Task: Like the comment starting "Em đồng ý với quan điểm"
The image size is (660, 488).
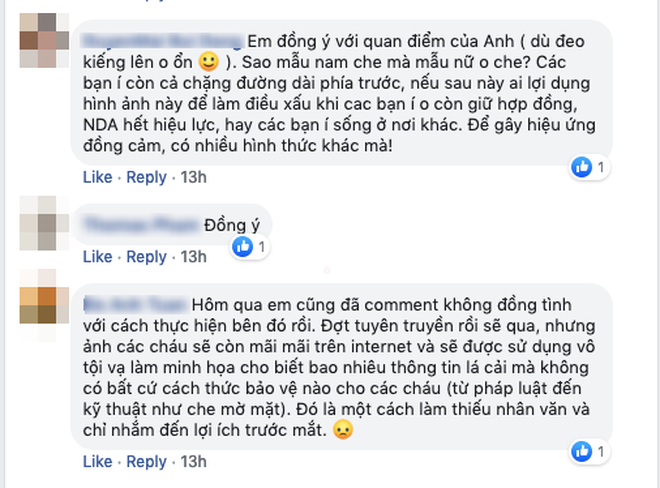Action: tap(97, 178)
